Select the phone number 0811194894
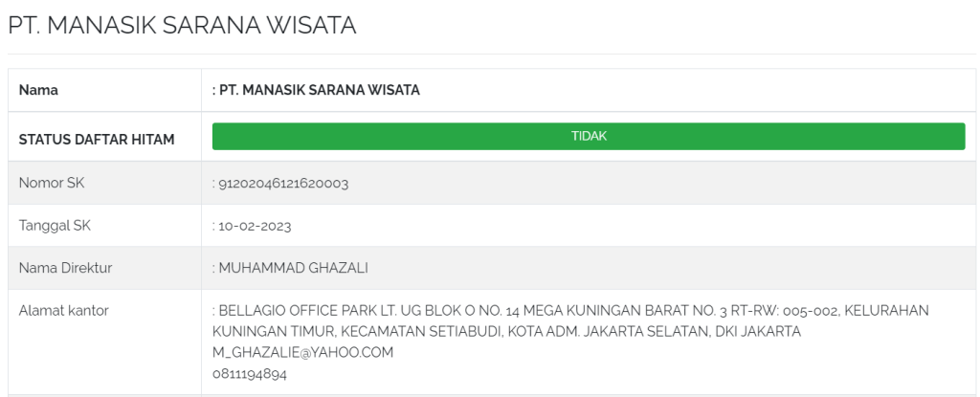980x397 pixels. coord(250,374)
